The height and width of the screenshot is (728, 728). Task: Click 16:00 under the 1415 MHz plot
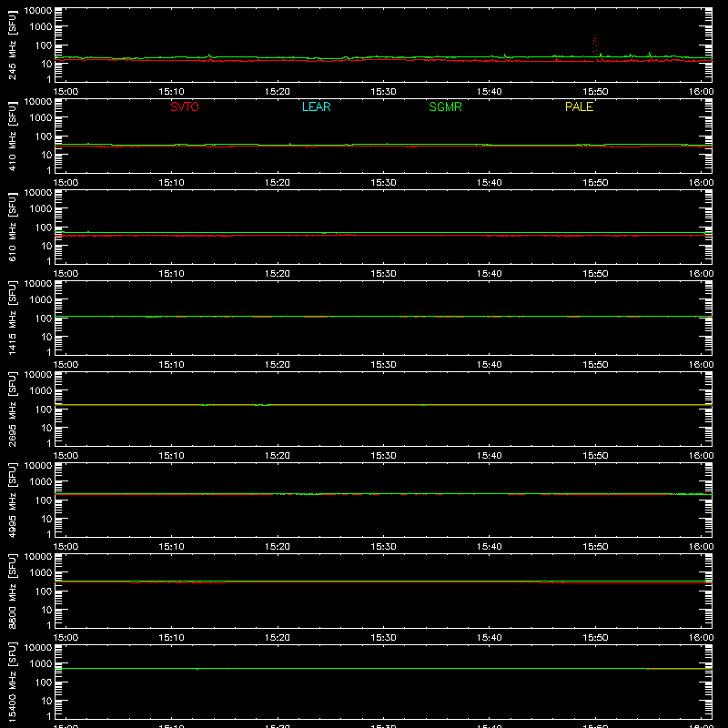(701, 365)
